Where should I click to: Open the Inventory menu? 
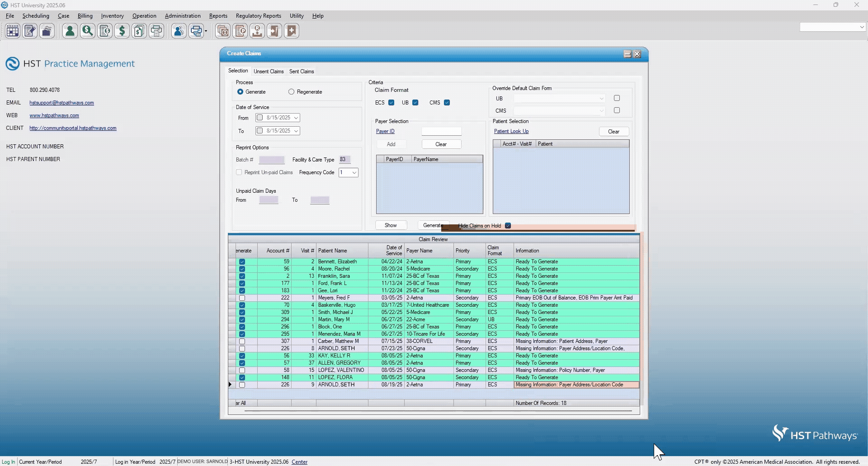click(x=112, y=16)
